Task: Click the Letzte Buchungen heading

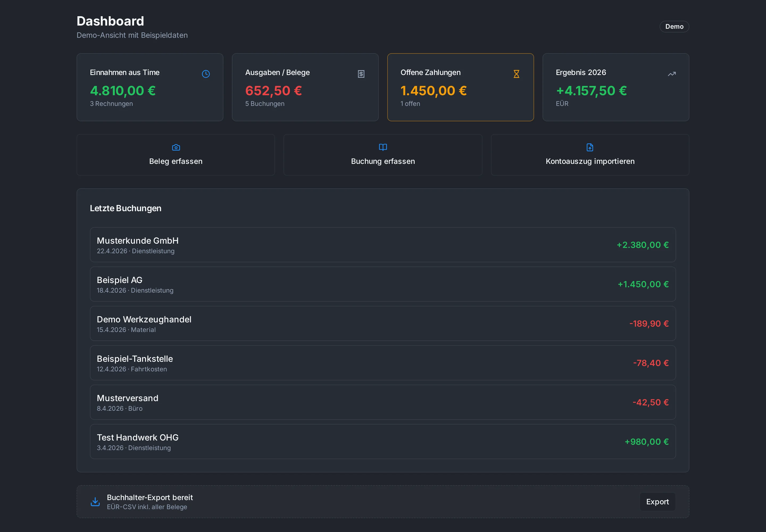Action: pos(126,208)
